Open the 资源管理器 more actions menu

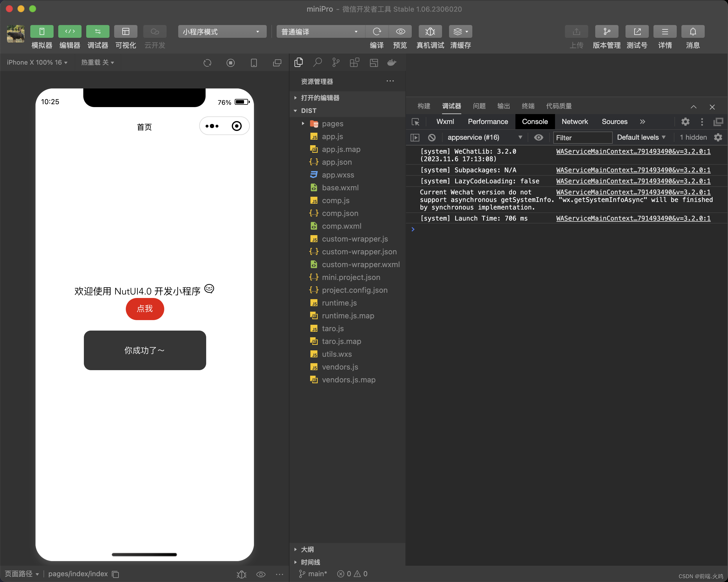click(390, 81)
